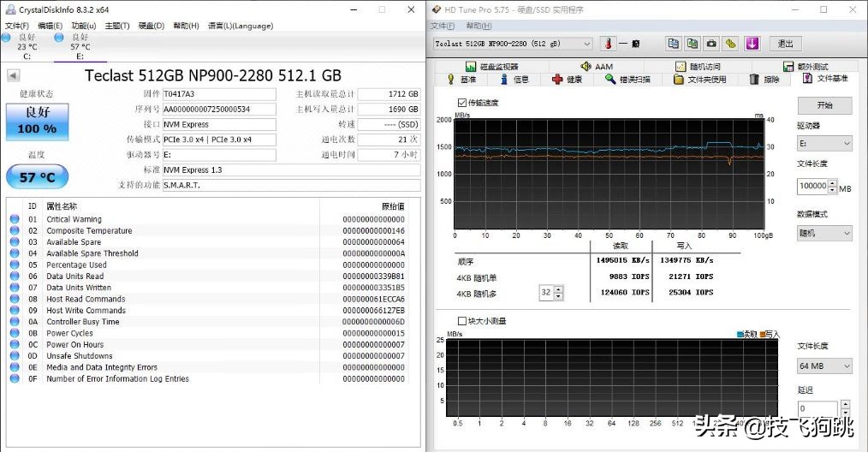This screenshot has height=452, width=868.
Task: Open the 64 MB file length dropdown
Action: [x=824, y=366]
